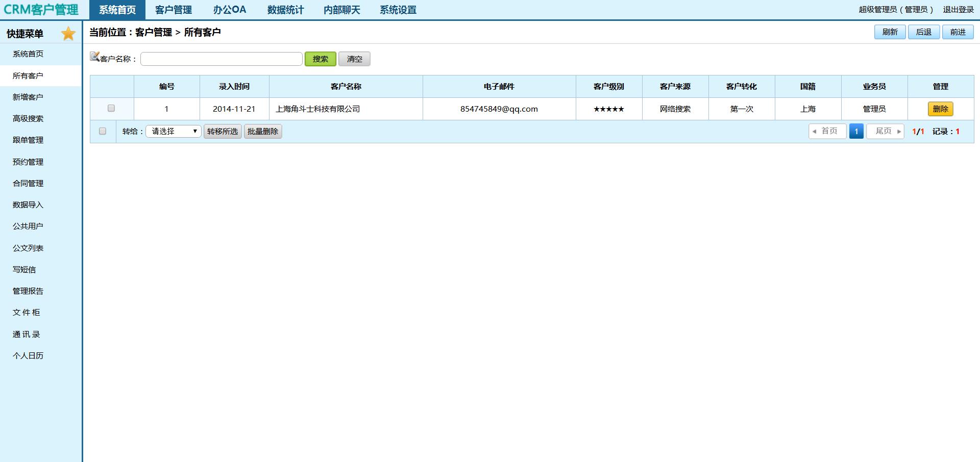Click the 后退 button
Image resolution: width=980 pixels, height=462 pixels.
[x=924, y=32]
